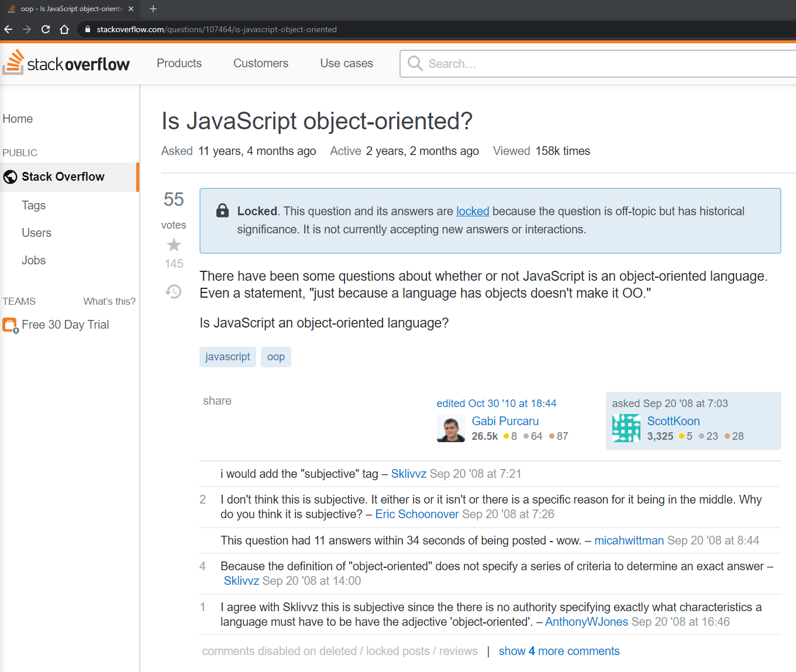Open the Customers menu item

261,63
